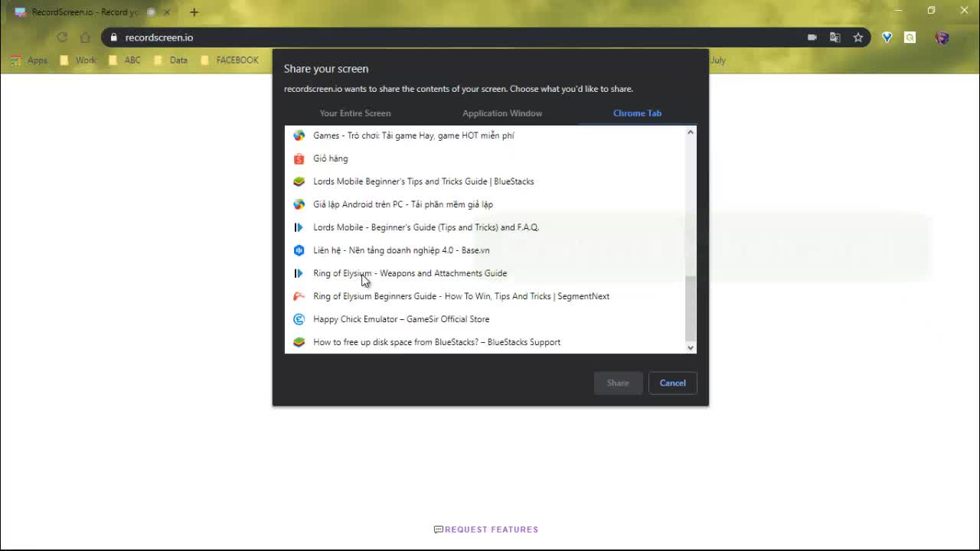Image resolution: width=980 pixels, height=551 pixels.
Task: Select the 'Liên hệ - Base.vn' tab entry
Action: (485, 250)
